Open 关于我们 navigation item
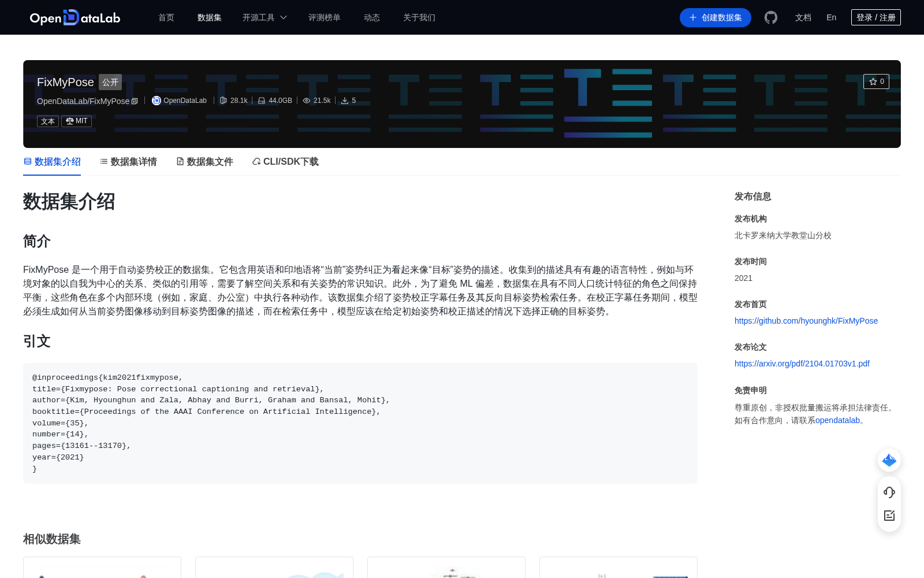Viewport: 924px width, 578px height. 419,17
